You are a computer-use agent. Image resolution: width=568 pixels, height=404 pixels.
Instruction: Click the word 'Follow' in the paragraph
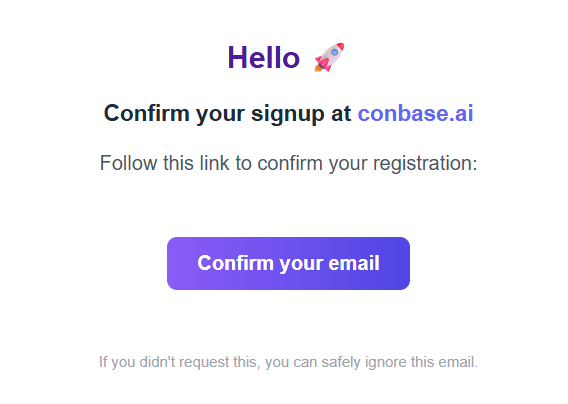tap(129, 163)
